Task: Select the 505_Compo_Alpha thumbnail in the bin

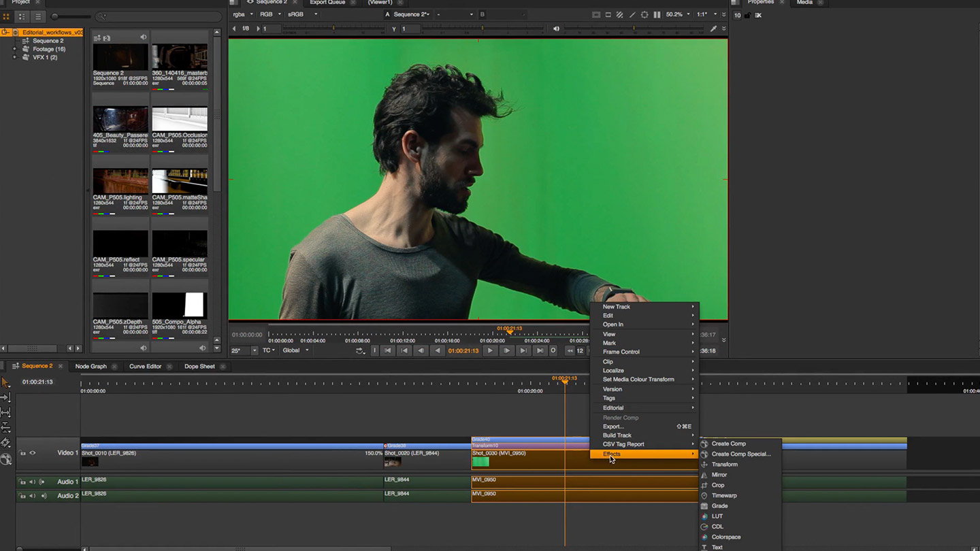Action: click(x=180, y=305)
